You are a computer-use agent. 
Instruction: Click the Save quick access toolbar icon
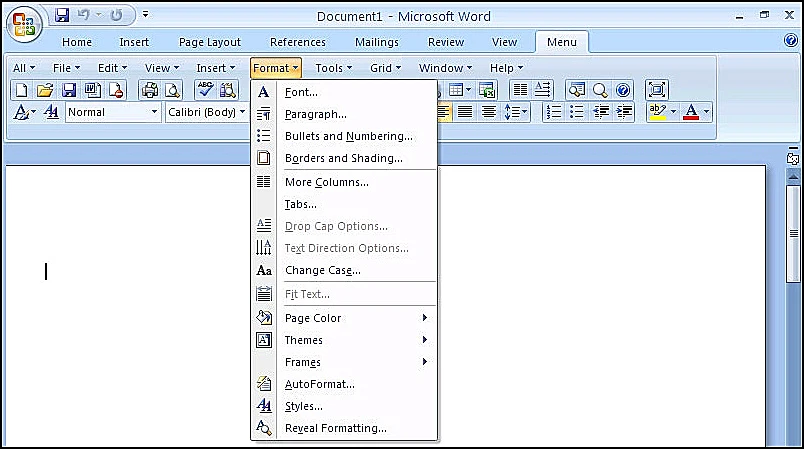[62, 15]
